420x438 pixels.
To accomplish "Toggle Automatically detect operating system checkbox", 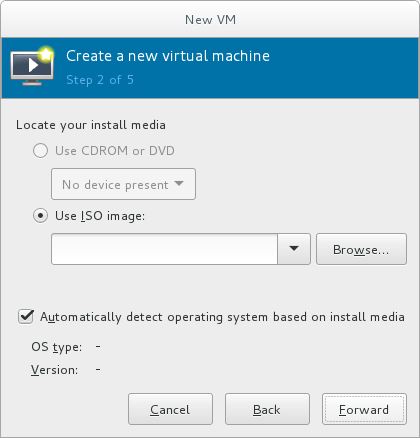I will click(x=26, y=316).
